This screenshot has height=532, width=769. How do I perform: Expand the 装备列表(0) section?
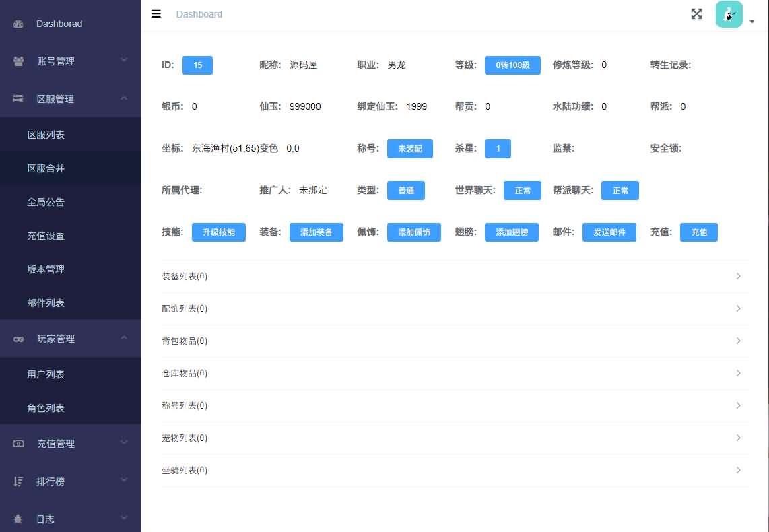pos(455,276)
